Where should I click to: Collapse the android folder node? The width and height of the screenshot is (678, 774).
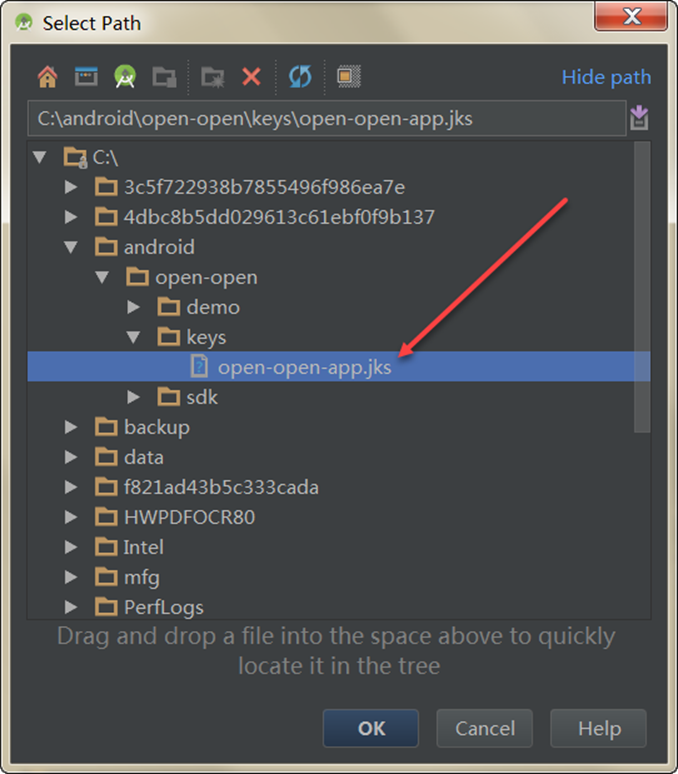click(x=71, y=247)
